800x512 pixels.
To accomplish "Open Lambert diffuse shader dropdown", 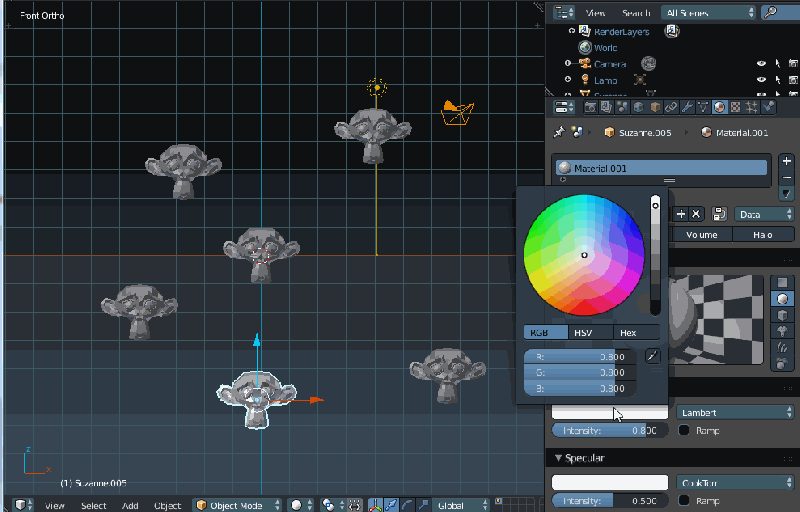I will 735,413.
